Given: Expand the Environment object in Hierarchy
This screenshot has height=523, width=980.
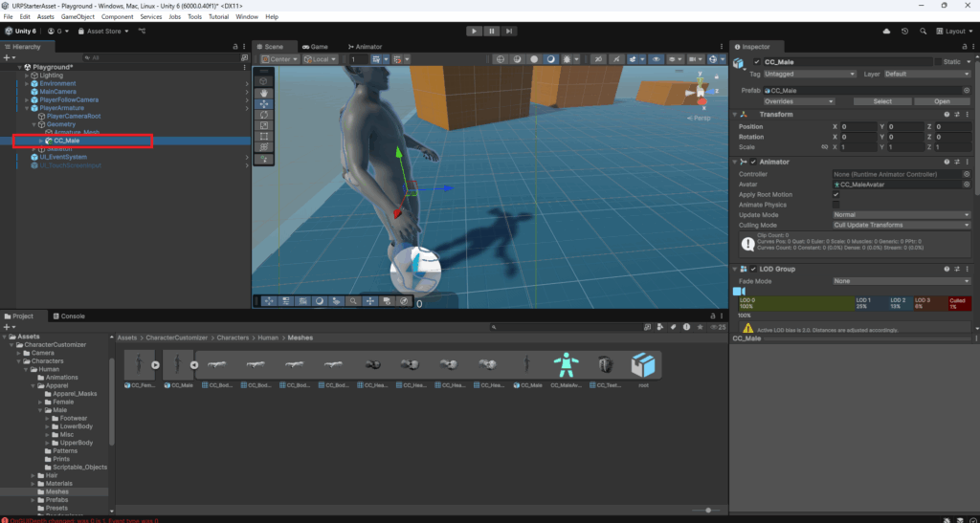Looking at the screenshot, I should (x=27, y=83).
